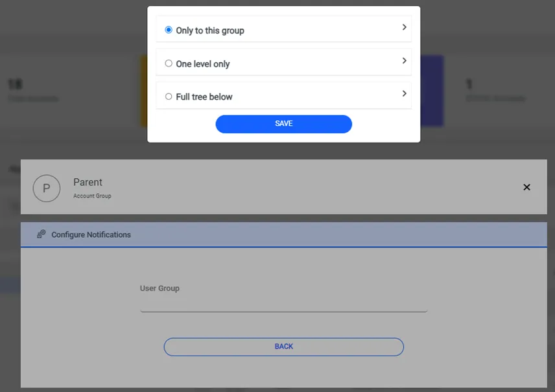
Task: Click the 'P' avatar circle for Parent
Action: [x=47, y=188]
